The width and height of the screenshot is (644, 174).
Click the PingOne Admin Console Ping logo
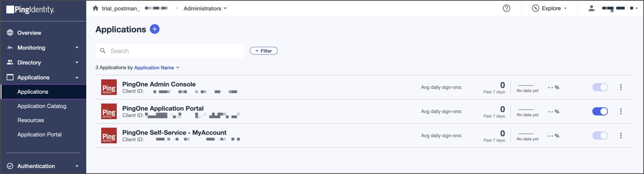pyautogui.click(x=109, y=87)
